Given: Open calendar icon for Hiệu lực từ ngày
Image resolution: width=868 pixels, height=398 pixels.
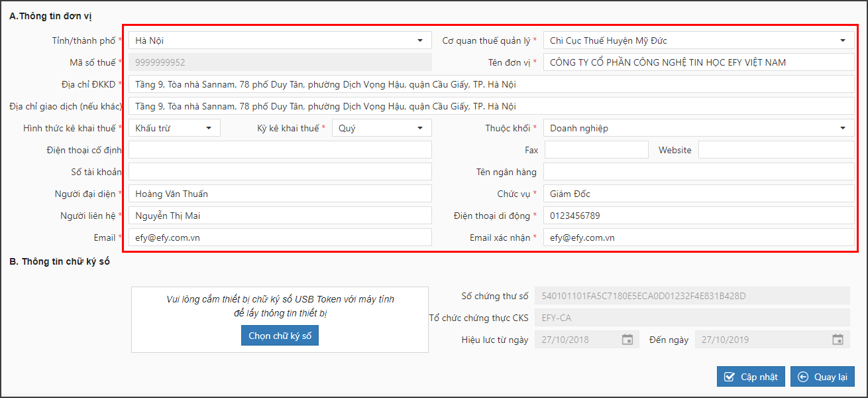Looking at the screenshot, I should click(x=627, y=340).
